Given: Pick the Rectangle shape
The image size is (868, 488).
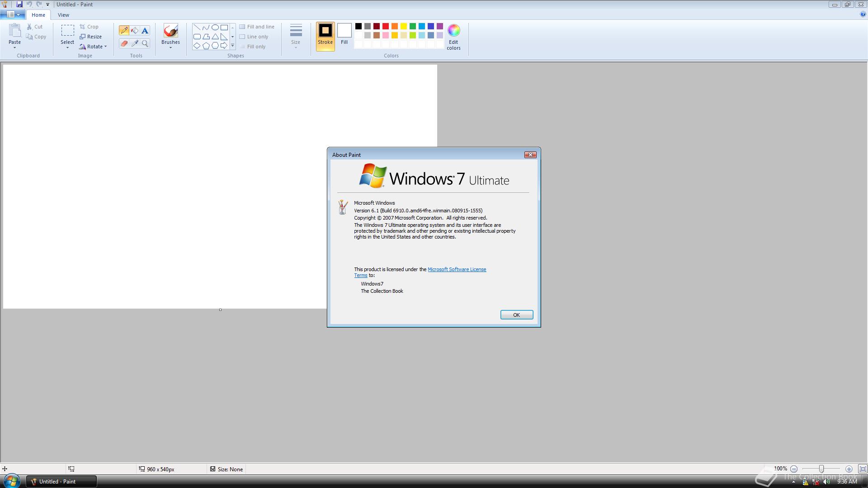Looking at the screenshot, I should coord(224,27).
